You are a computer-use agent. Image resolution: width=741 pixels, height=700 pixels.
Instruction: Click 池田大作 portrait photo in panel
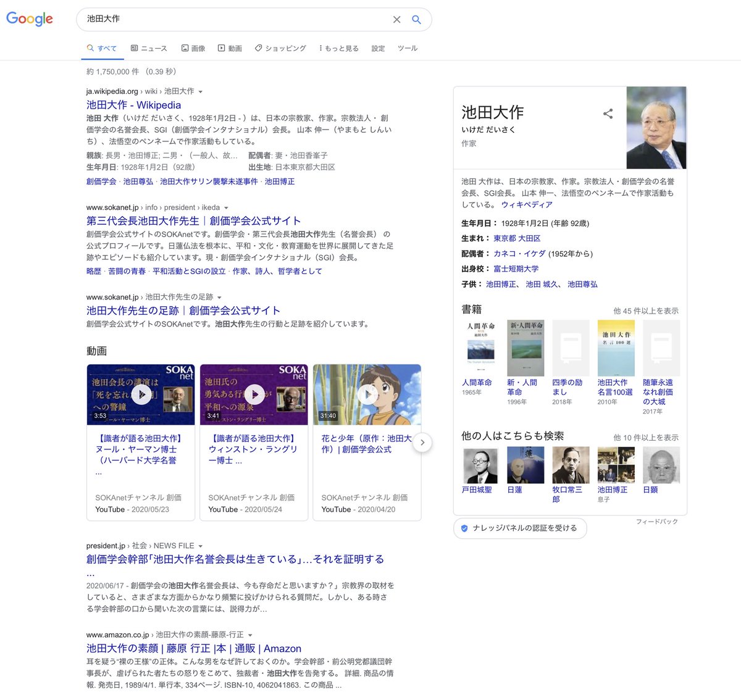coord(656,128)
